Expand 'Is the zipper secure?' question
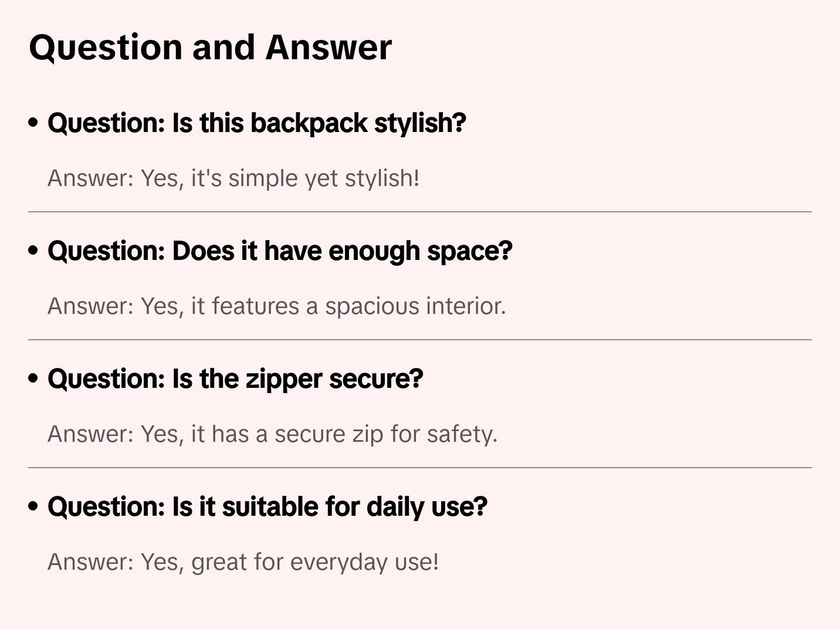The width and height of the screenshot is (840, 629). [x=235, y=379]
